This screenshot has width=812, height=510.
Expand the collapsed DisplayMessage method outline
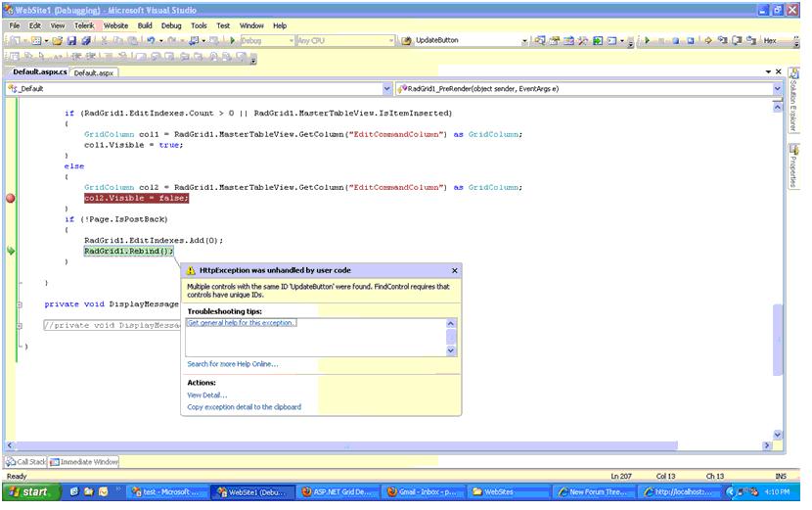point(20,304)
